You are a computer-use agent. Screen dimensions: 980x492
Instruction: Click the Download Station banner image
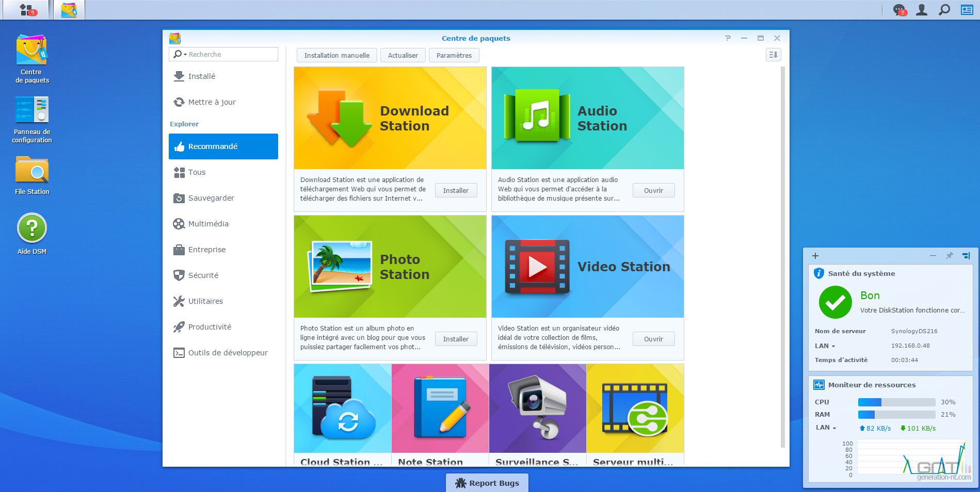tap(390, 118)
